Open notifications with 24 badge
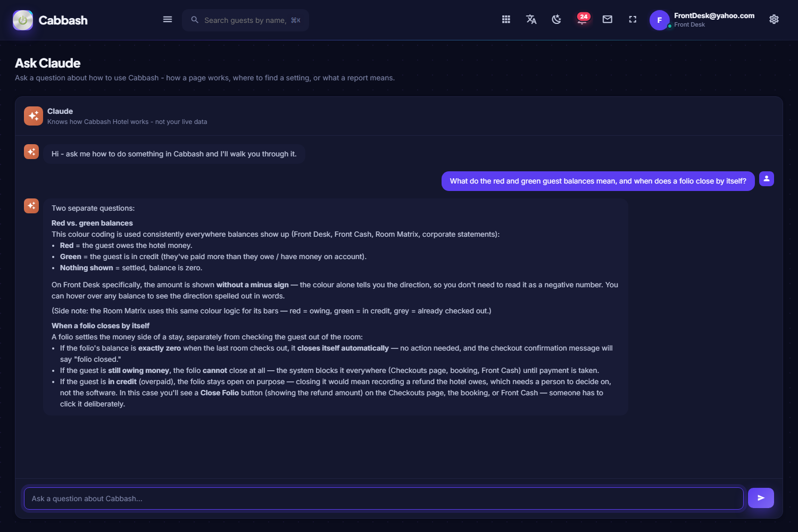This screenshot has width=798, height=532. pos(583,19)
